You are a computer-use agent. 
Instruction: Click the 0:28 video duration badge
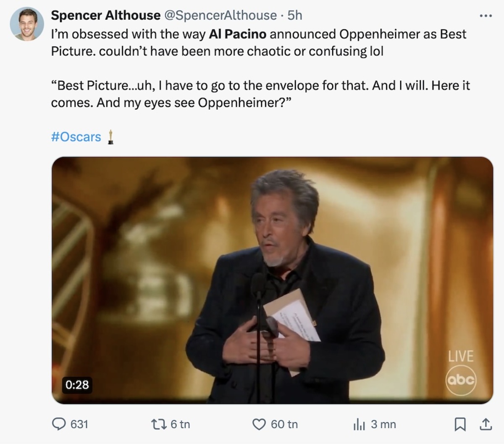[77, 384]
